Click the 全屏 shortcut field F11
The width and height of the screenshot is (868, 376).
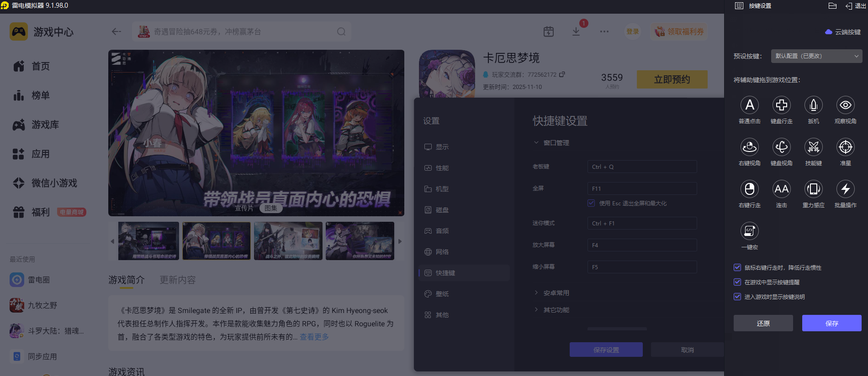[642, 188]
